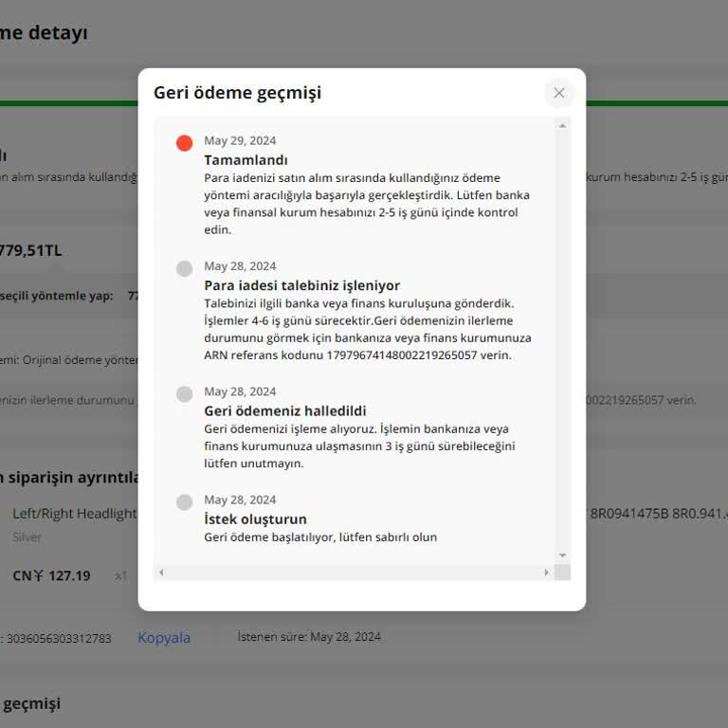Close the Geri ödeme geçmişi dialog
728x728 pixels.
click(x=559, y=93)
